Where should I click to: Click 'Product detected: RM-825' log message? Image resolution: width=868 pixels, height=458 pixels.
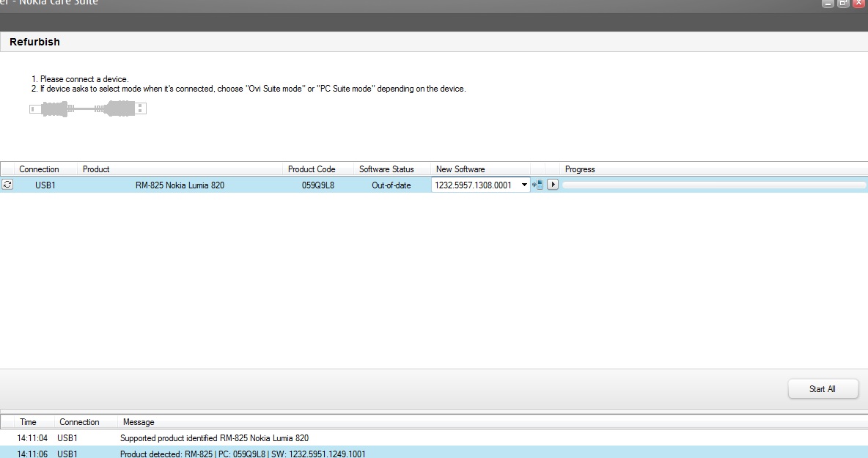(x=243, y=454)
